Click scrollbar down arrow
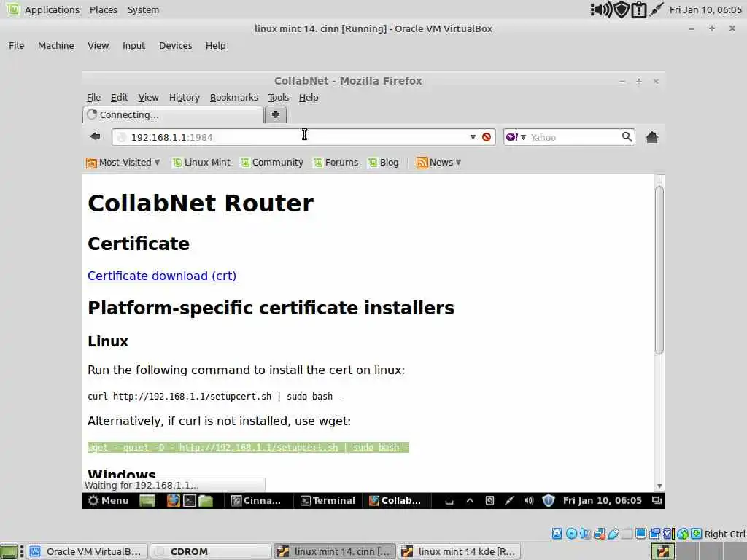 coord(659,486)
